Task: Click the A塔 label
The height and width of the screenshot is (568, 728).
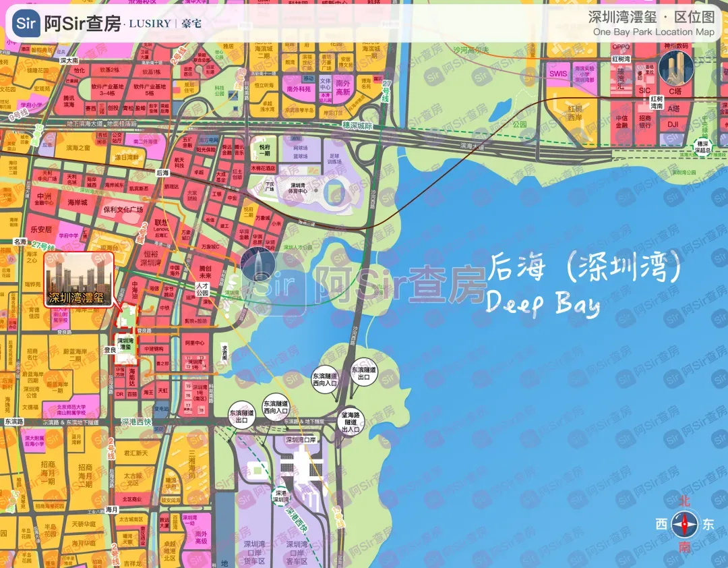Action: (x=673, y=109)
